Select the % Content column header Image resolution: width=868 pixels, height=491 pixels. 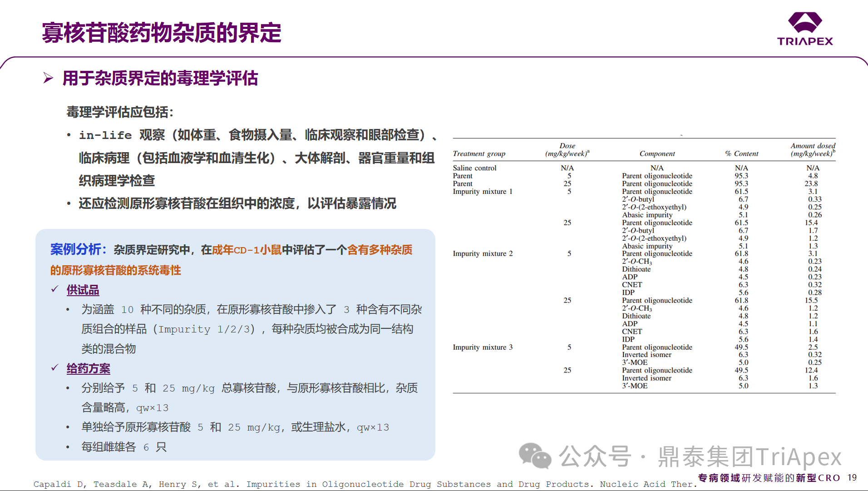pos(741,154)
